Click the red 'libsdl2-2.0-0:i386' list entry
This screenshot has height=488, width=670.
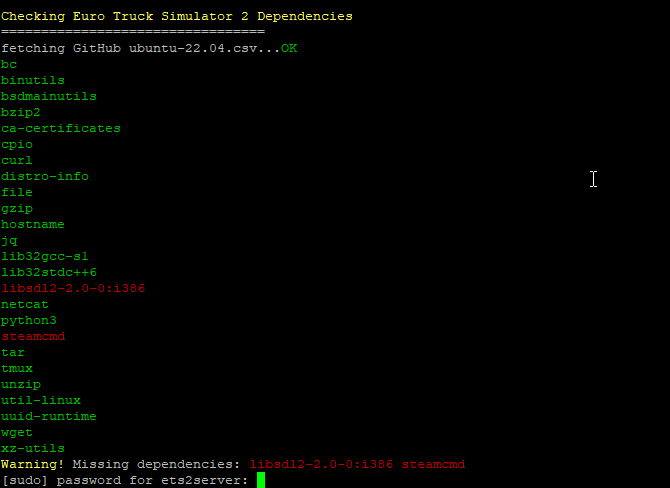coord(73,288)
